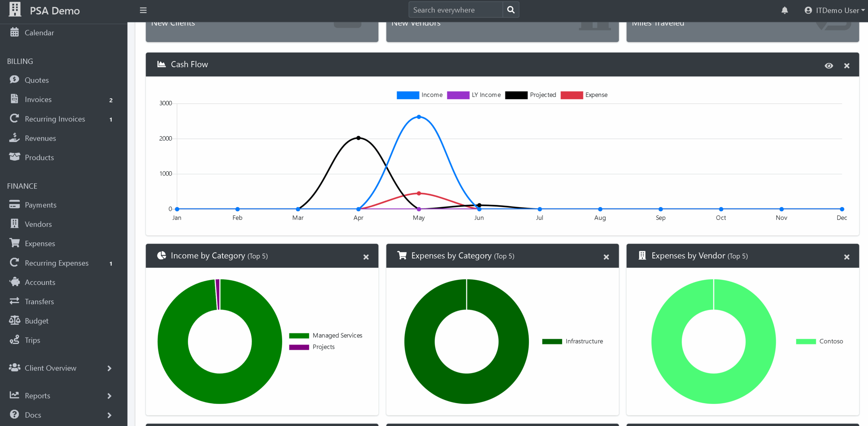Viewport: 868px width, 426px height.
Task: Click the search magnifier button
Action: point(511,10)
